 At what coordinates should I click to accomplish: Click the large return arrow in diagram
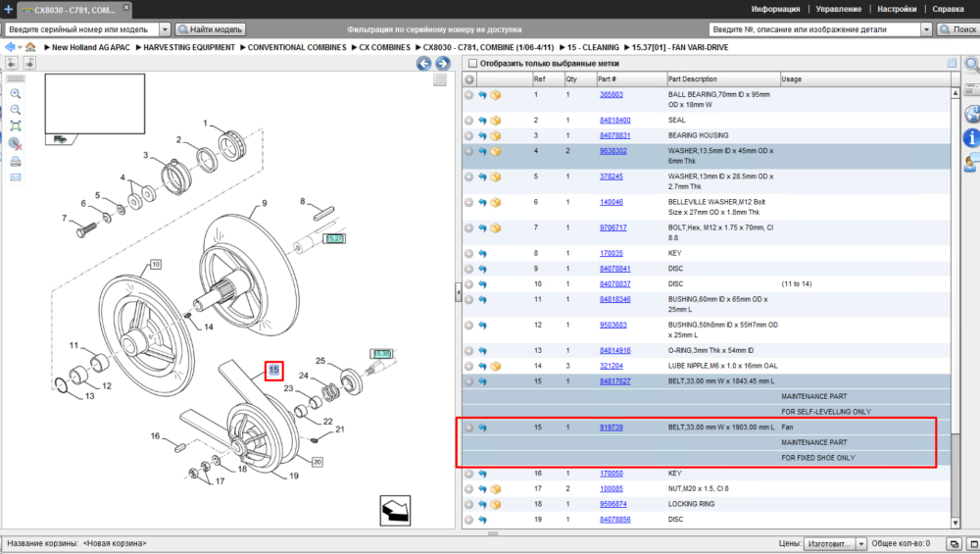coord(395,510)
